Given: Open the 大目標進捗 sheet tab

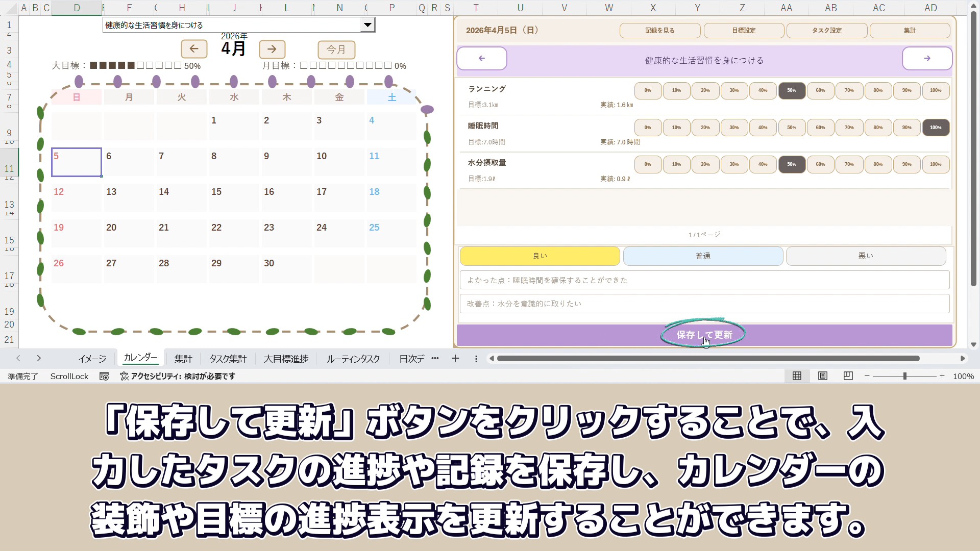Looking at the screenshot, I should (x=286, y=359).
